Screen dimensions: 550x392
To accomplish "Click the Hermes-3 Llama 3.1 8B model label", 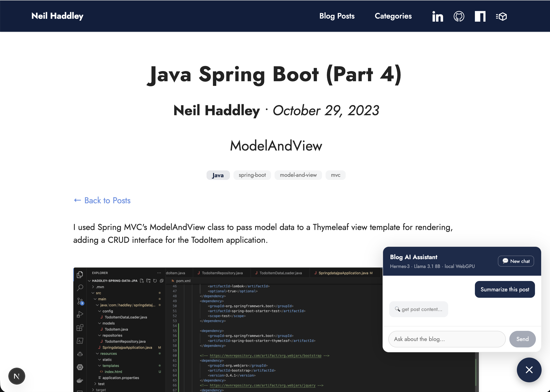I will [x=432, y=266].
